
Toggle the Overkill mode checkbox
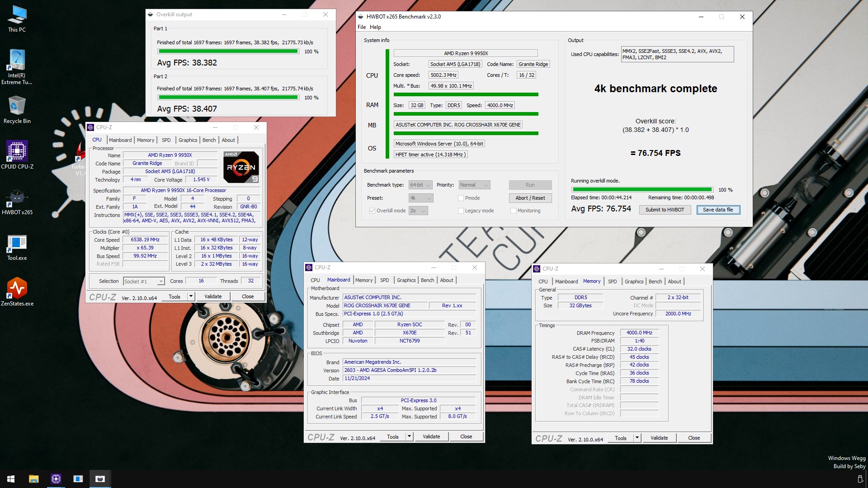click(372, 211)
